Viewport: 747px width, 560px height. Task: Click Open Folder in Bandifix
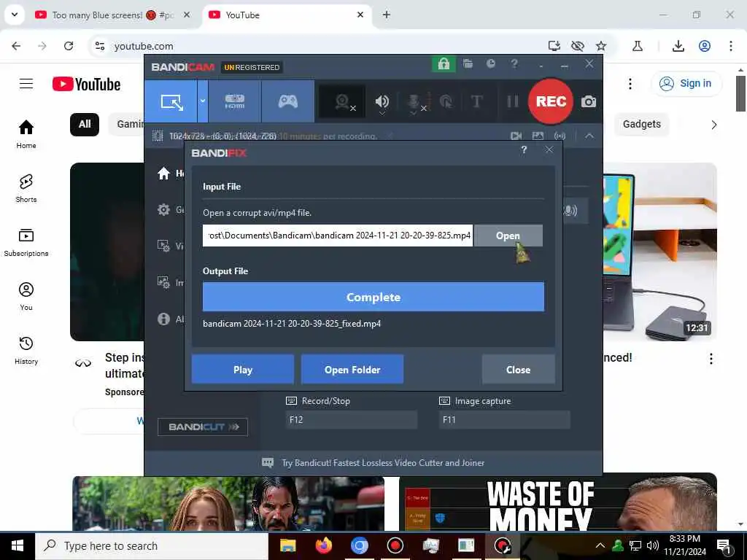[352, 370]
